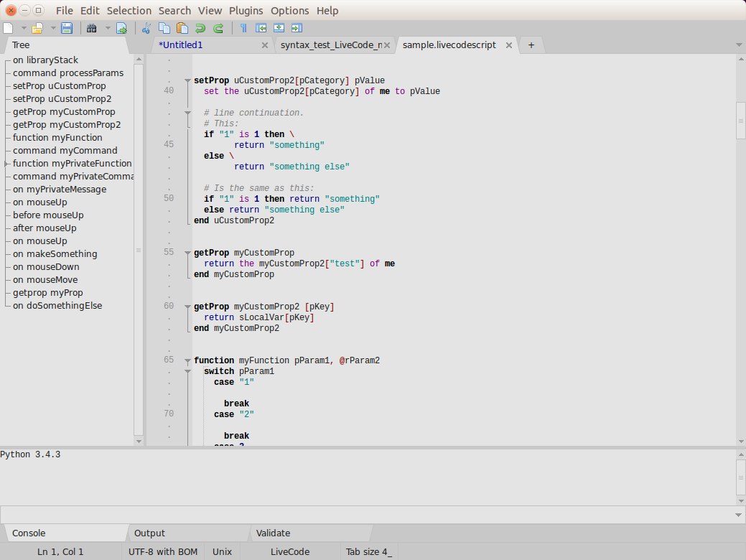This screenshot has height=560, width=746.
Task: Open the Plugins menu
Action: [246, 11]
